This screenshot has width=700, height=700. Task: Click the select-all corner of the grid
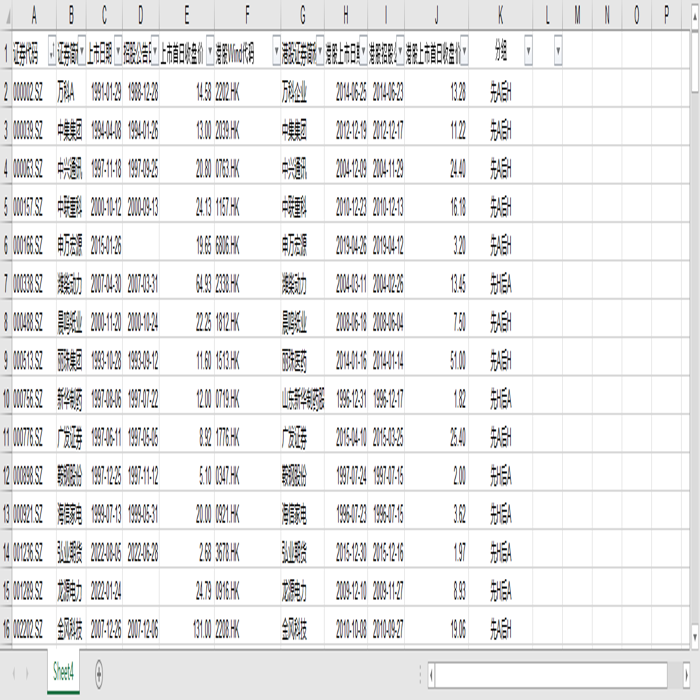(6, 15)
